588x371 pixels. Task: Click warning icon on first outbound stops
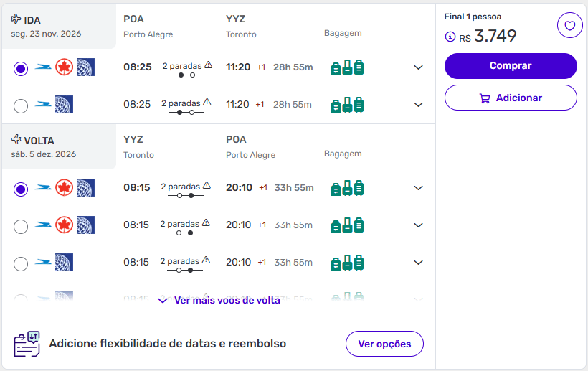pyautogui.click(x=209, y=65)
